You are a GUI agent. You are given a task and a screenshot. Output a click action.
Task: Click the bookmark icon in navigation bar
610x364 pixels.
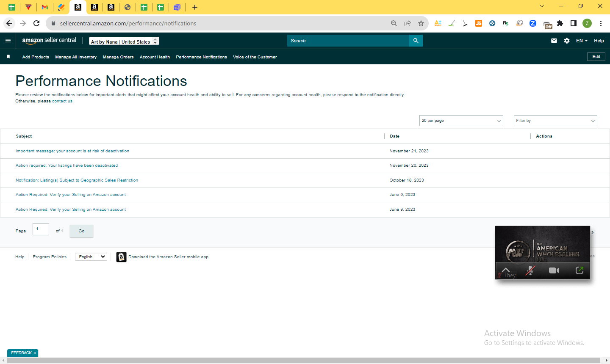[8, 57]
